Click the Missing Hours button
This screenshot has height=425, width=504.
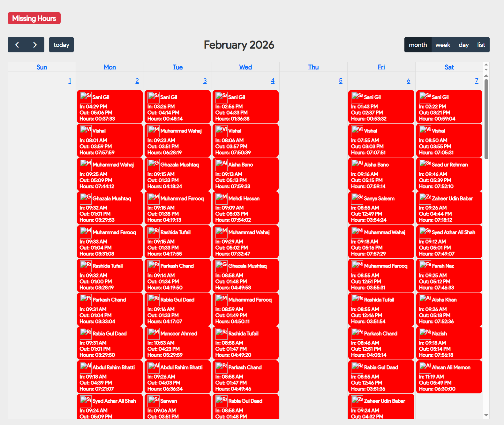tap(34, 18)
